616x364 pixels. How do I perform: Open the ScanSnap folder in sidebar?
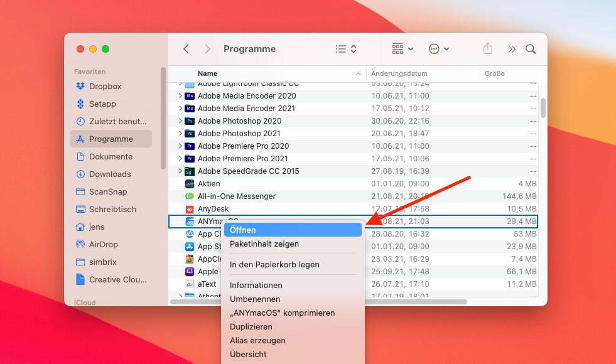[x=111, y=191]
